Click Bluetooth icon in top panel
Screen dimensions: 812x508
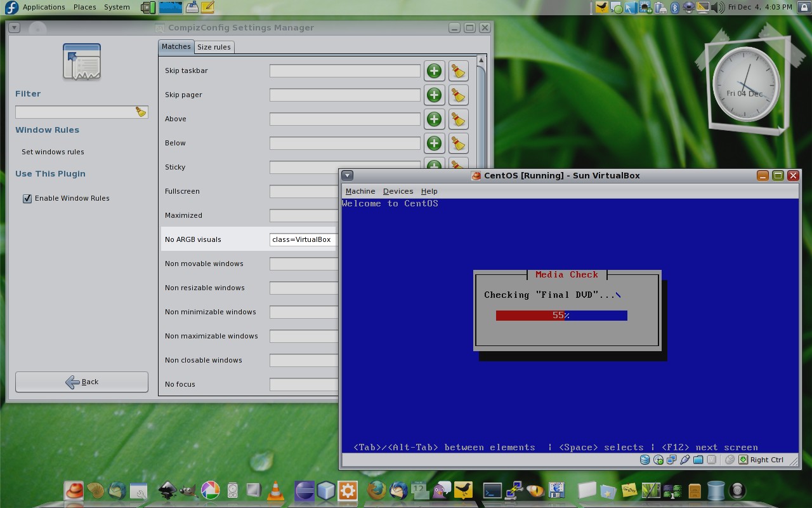[x=675, y=8]
